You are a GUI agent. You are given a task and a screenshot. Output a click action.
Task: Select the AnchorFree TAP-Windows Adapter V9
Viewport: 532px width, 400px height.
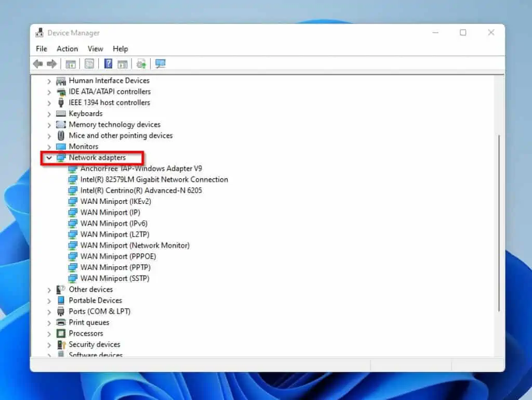(x=141, y=169)
